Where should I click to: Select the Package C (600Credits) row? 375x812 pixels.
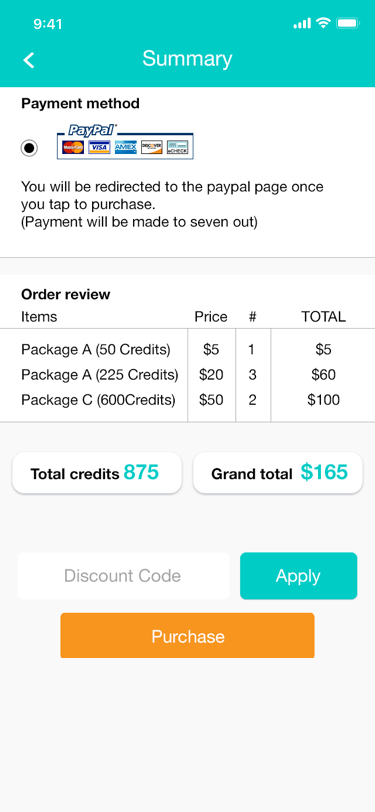click(x=188, y=400)
